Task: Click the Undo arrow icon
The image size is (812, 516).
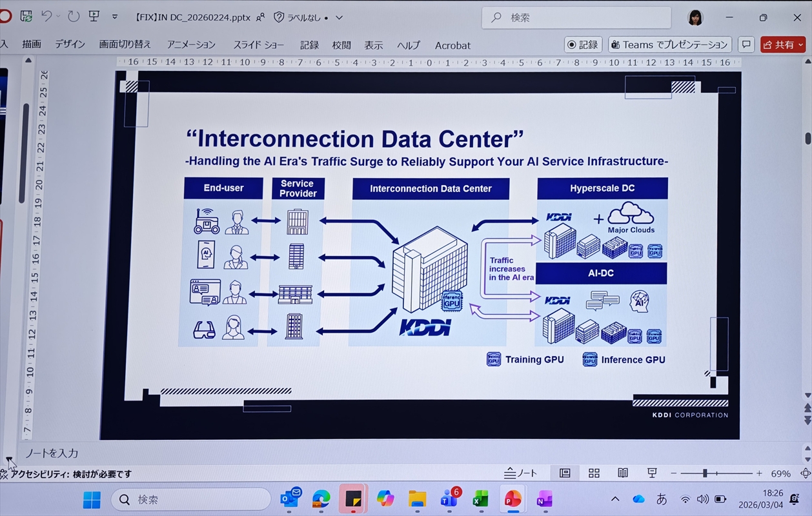Action: (47, 16)
